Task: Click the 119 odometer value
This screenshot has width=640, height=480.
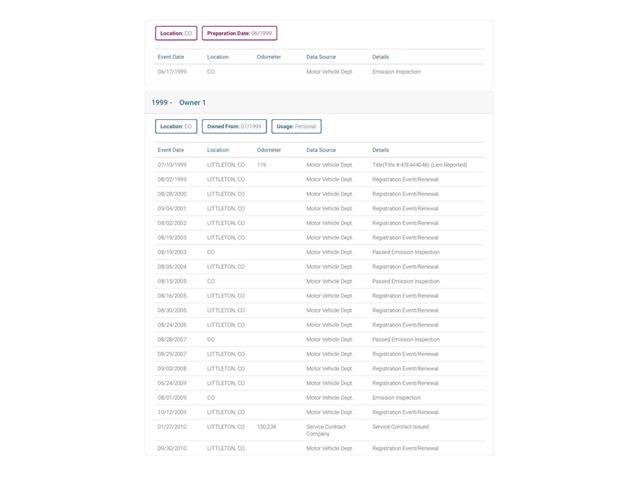Action: 262,165
